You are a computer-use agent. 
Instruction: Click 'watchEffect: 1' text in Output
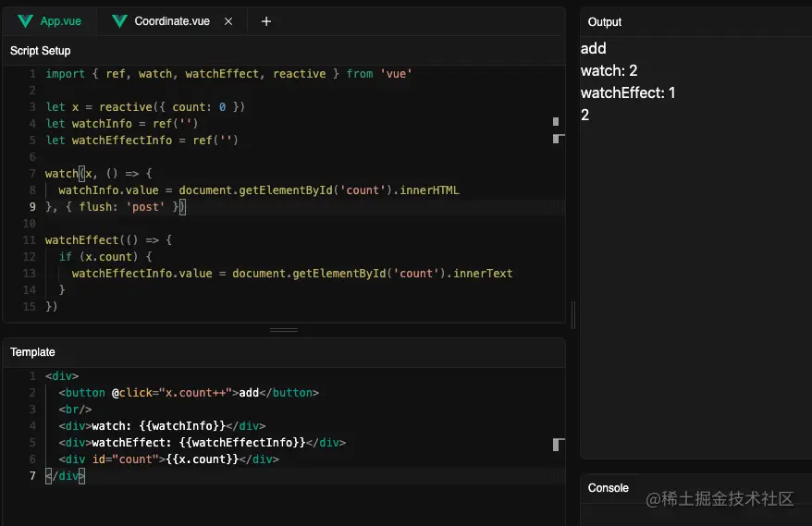click(628, 92)
